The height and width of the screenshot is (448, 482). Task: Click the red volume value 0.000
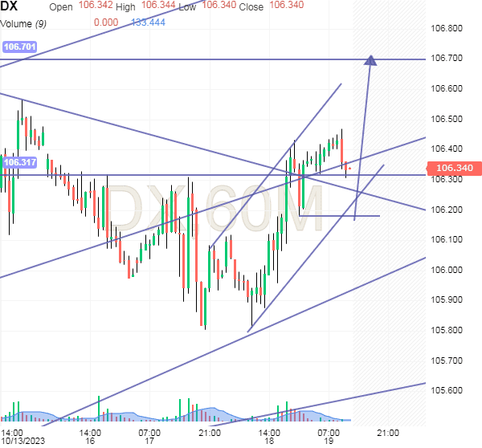pos(106,22)
